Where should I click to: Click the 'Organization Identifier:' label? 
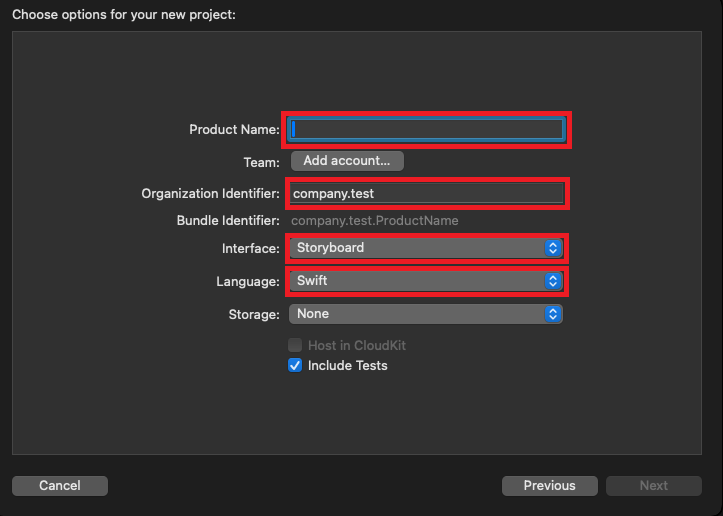(210, 193)
